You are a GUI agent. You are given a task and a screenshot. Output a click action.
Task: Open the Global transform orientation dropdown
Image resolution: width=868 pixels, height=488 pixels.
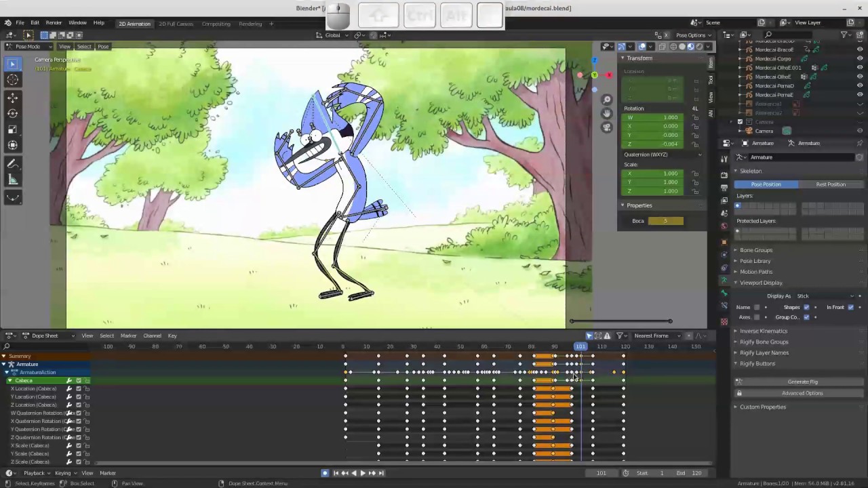[x=333, y=35]
